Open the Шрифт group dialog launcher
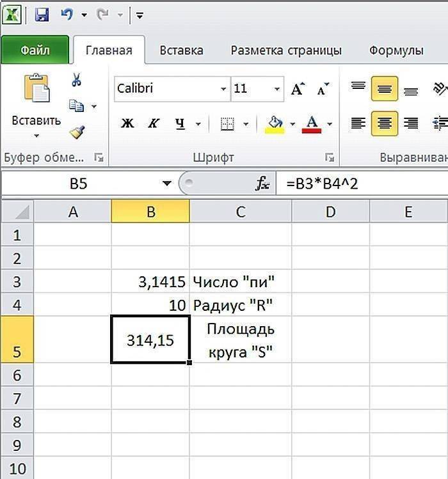 330,157
